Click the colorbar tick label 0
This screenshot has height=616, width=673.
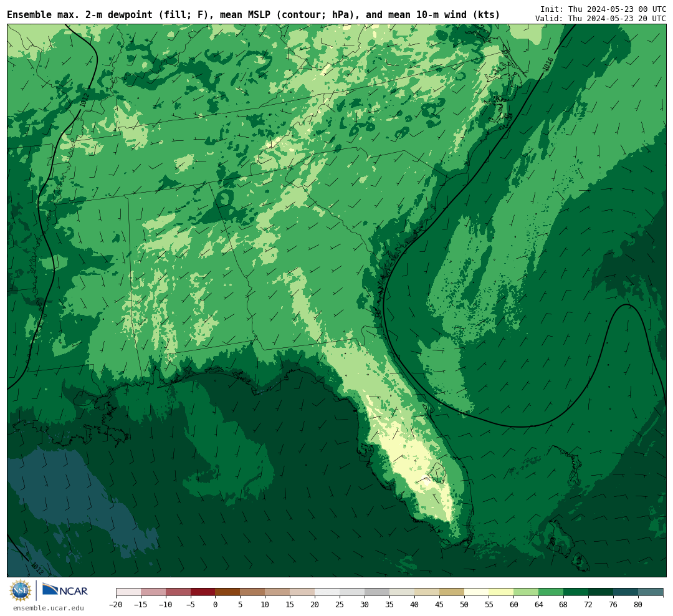216,605
